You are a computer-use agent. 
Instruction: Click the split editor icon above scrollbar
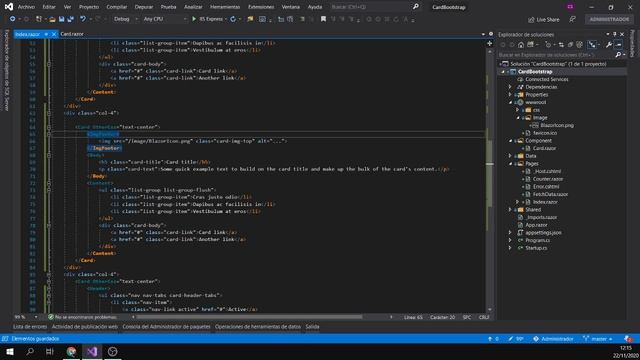[x=489, y=43]
